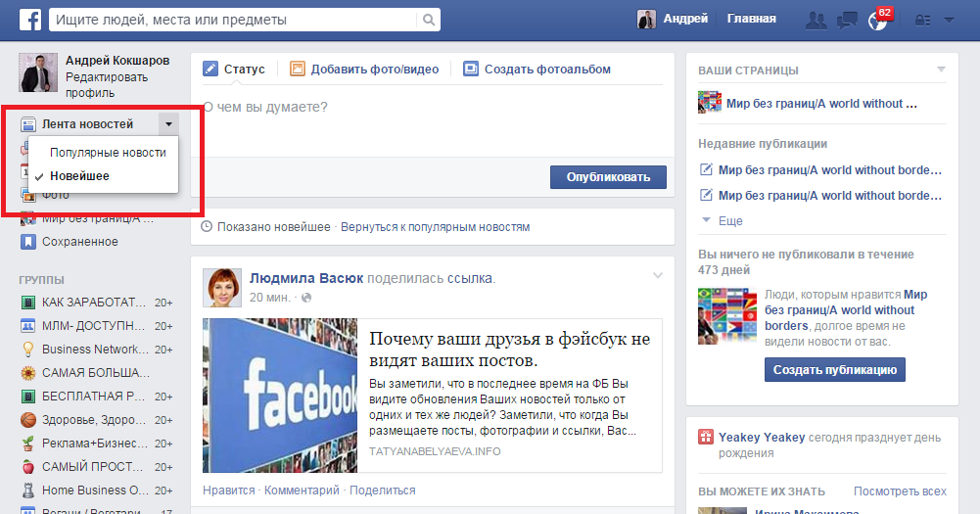Viewport: 980px width, 514px height.
Task: Open Андрей Кокшаров profile photo in sidebar
Action: pos(38,71)
